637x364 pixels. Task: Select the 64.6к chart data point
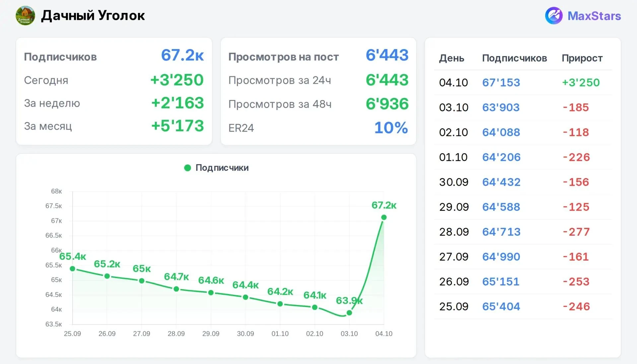211,293
